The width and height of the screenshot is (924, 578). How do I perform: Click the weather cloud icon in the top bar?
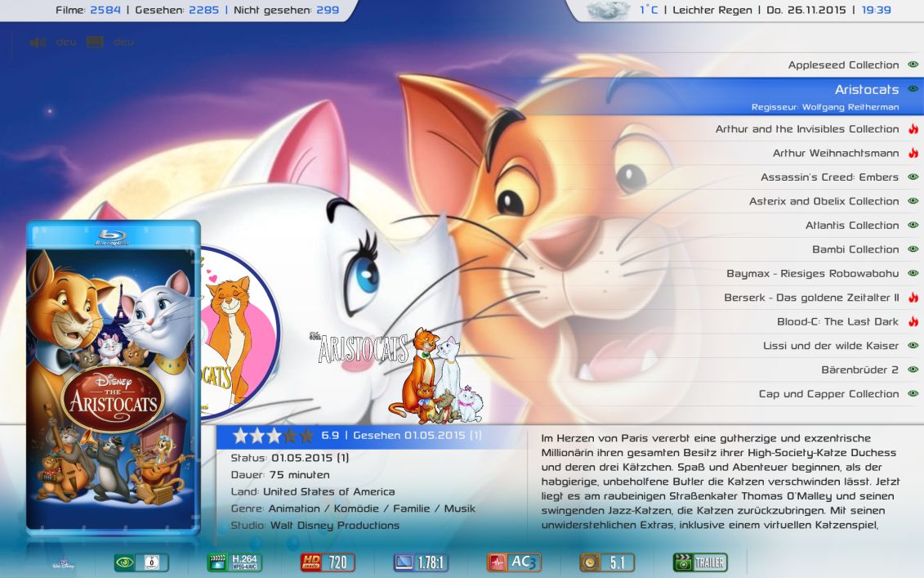[x=609, y=10]
